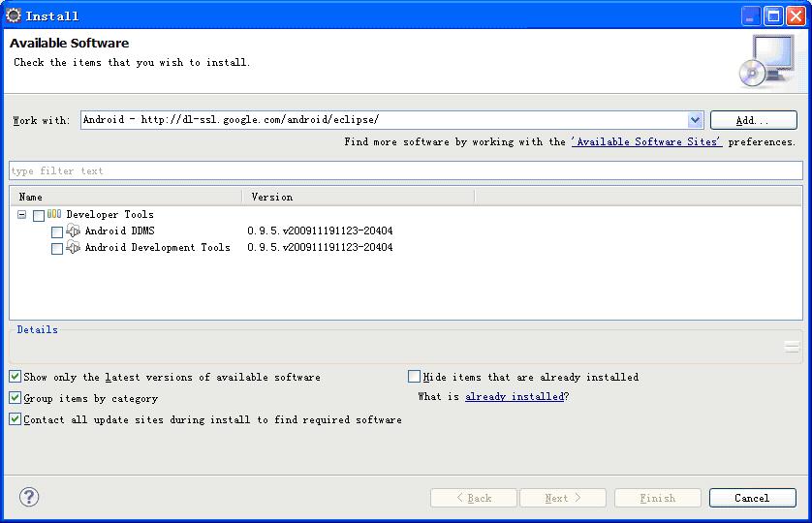Click the Back button
Image resolution: width=812 pixels, height=523 pixels.
pyautogui.click(x=473, y=498)
